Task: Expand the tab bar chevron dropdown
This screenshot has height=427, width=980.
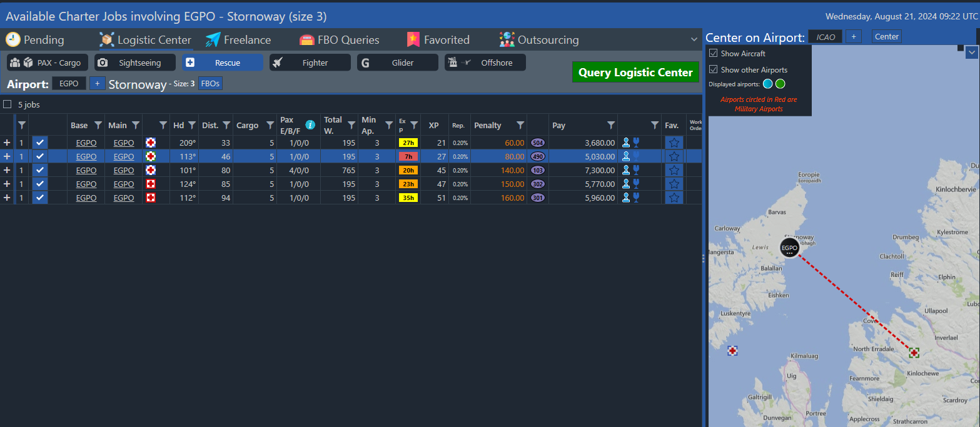Action: [x=694, y=39]
